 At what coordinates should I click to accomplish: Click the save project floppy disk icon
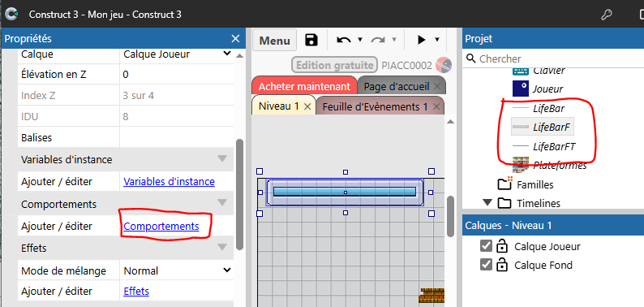[x=311, y=40]
